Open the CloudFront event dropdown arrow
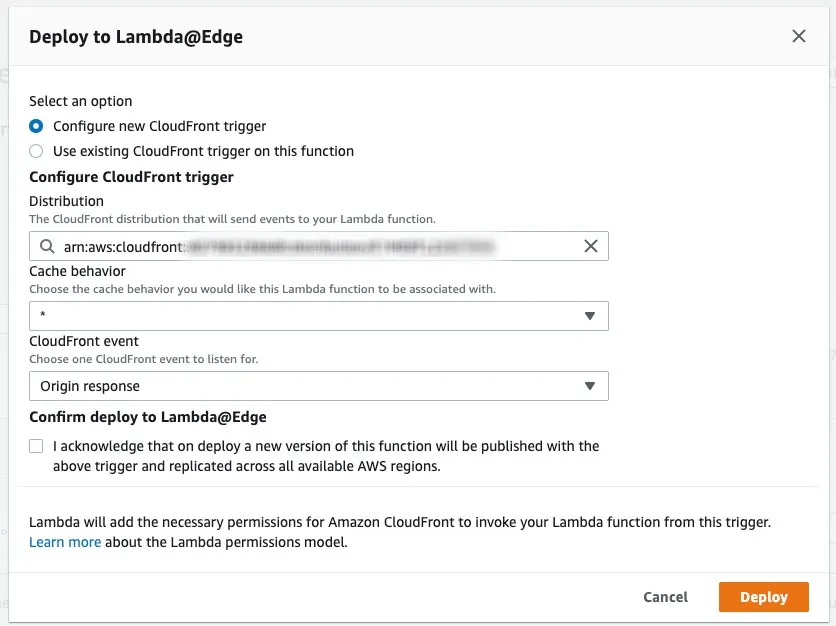The image size is (836, 626). 590,386
